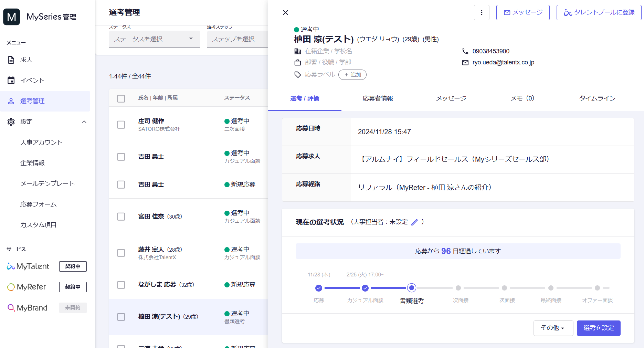Click the pencil icon to edit 人事担当者

[414, 222]
